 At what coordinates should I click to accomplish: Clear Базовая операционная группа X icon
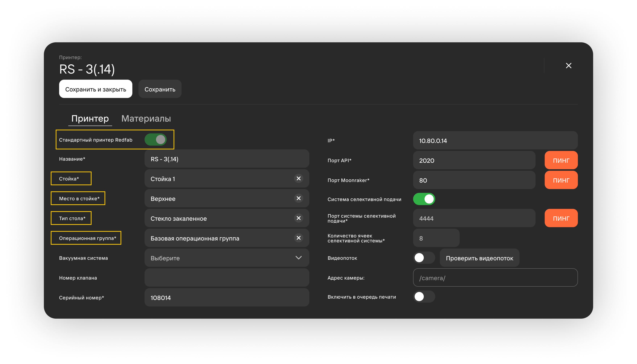(x=298, y=238)
